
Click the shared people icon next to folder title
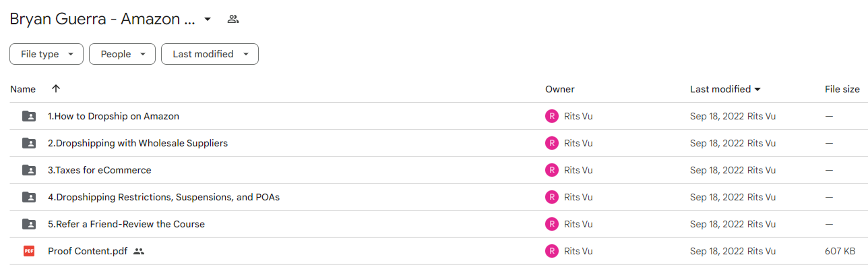(x=233, y=19)
